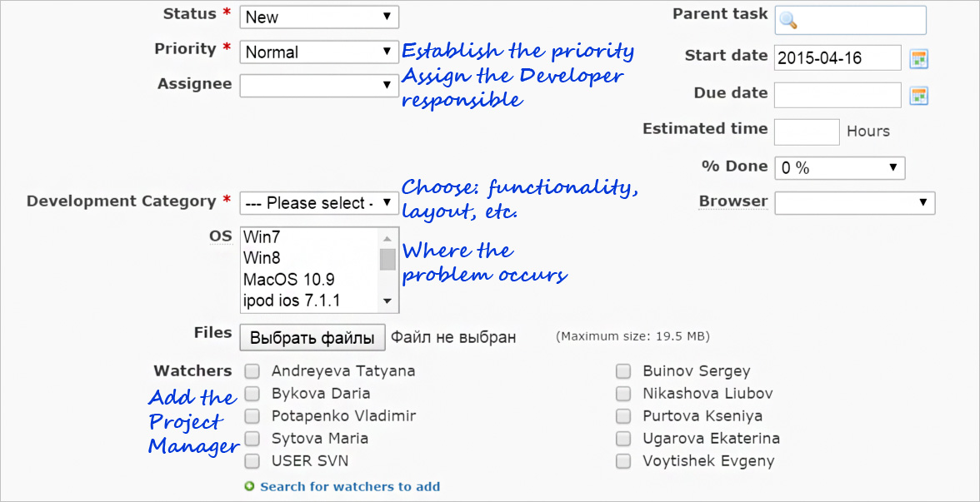Add Sytova Maria as watcher

(252, 438)
